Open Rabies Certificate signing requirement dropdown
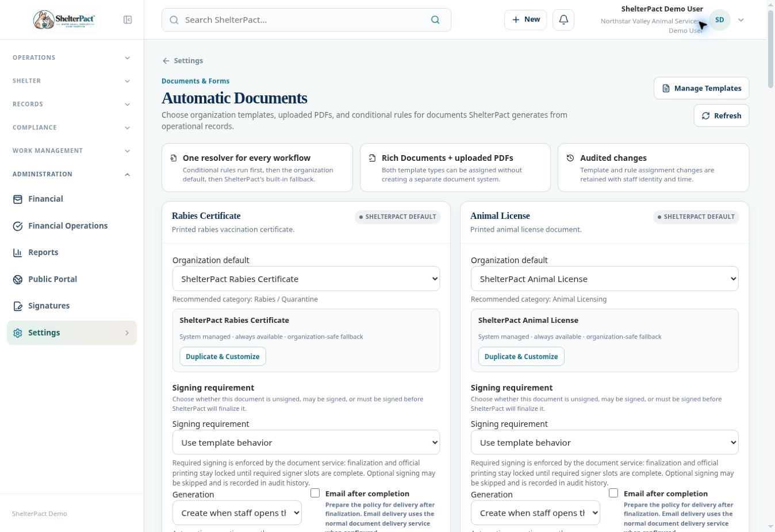This screenshot has height=532, width=775. point(306,442)
